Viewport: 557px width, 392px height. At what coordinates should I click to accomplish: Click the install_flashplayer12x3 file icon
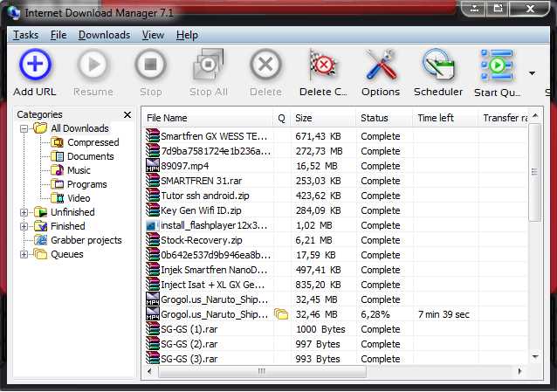pos(153,225)
